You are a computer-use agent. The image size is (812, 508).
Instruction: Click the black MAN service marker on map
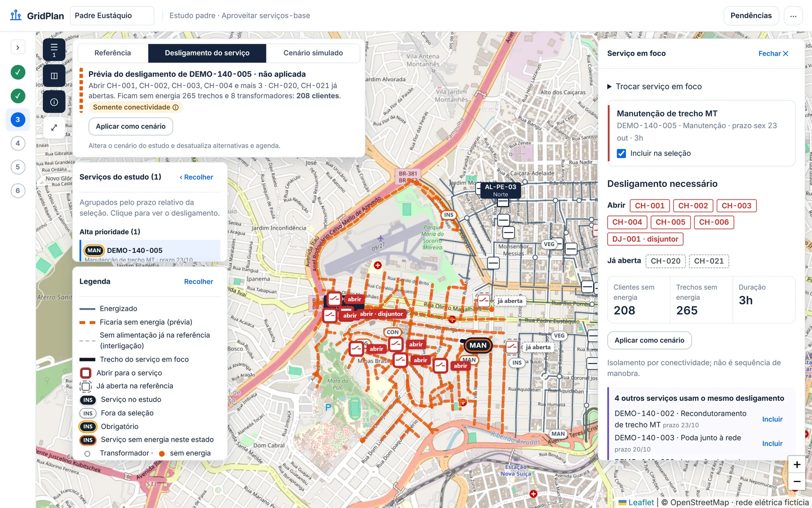478,345
